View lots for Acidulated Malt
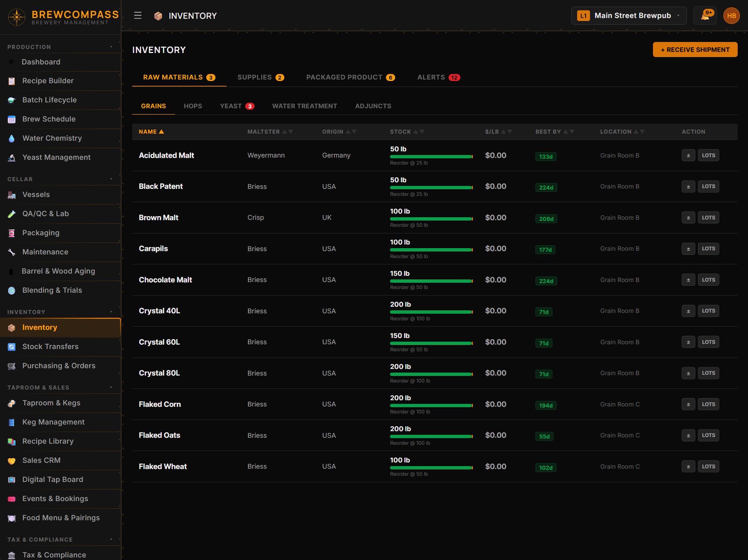This screenshot has height=560, width=748. pyautogui.click(x=708, y=155)
